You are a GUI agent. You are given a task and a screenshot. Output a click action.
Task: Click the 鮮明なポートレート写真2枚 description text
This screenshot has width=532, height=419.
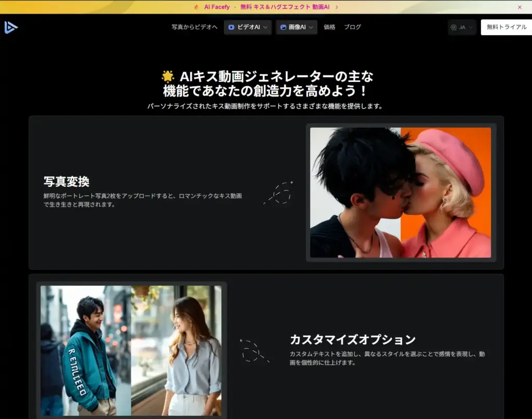point(142,200)
